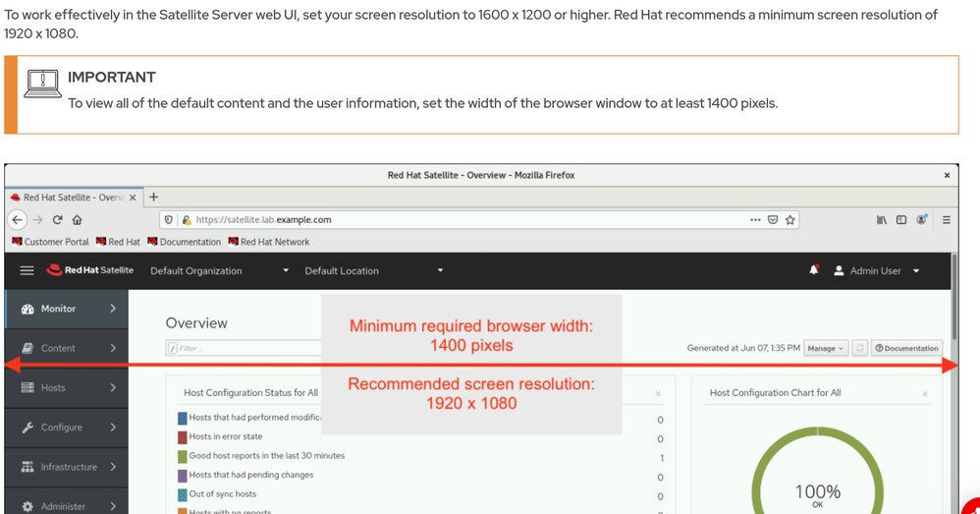This screenshot has height=514, width=980.
Task: Reload the page with the refresh icon
Action: point(57,220)
